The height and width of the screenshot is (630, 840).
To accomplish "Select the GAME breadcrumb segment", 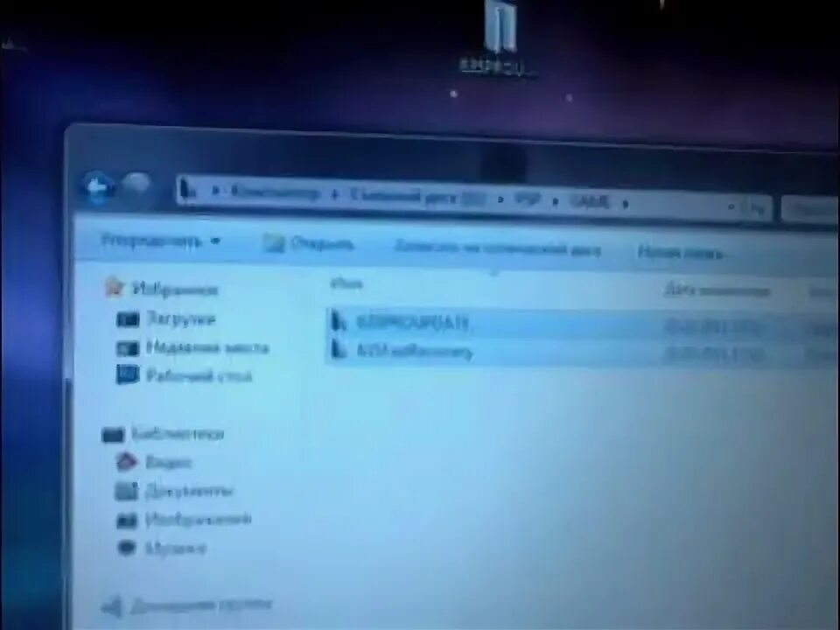I will click(590, 201).
